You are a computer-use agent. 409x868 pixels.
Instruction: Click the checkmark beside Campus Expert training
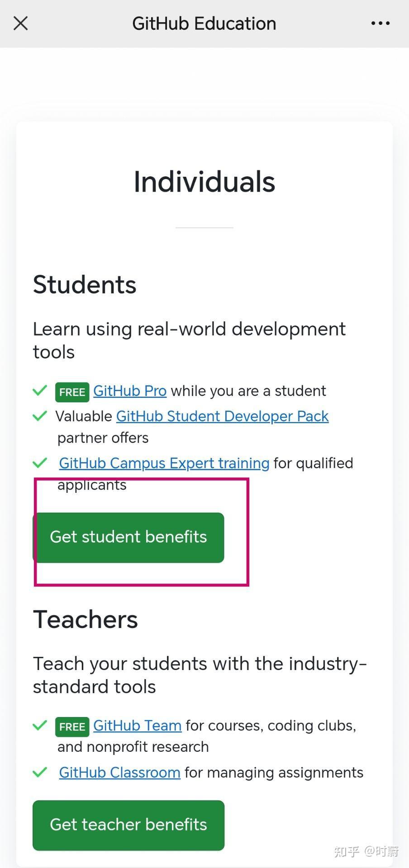tap(40, 462)
